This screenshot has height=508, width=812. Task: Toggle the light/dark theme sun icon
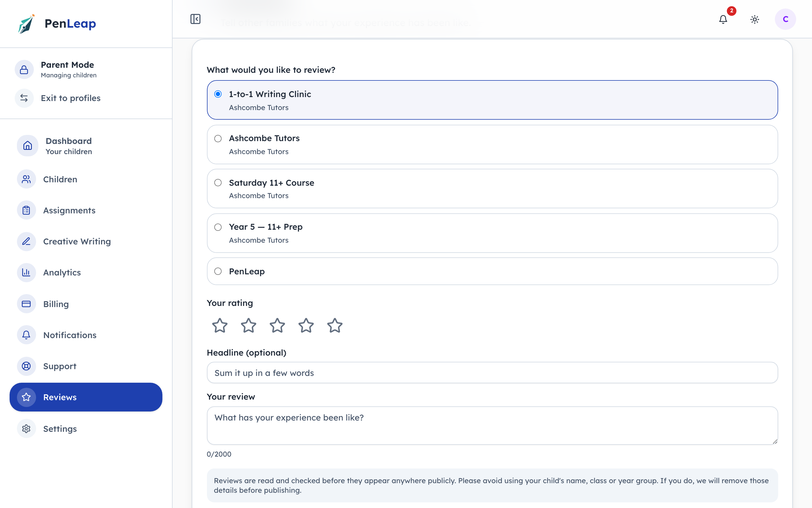pyautogui.click(x=754, y=19)
